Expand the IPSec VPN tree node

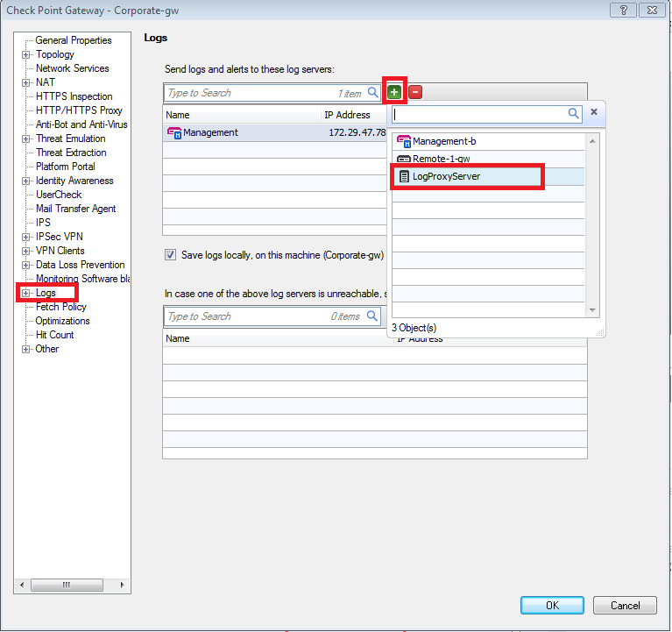pyautogui.click(x=25, y=237)
